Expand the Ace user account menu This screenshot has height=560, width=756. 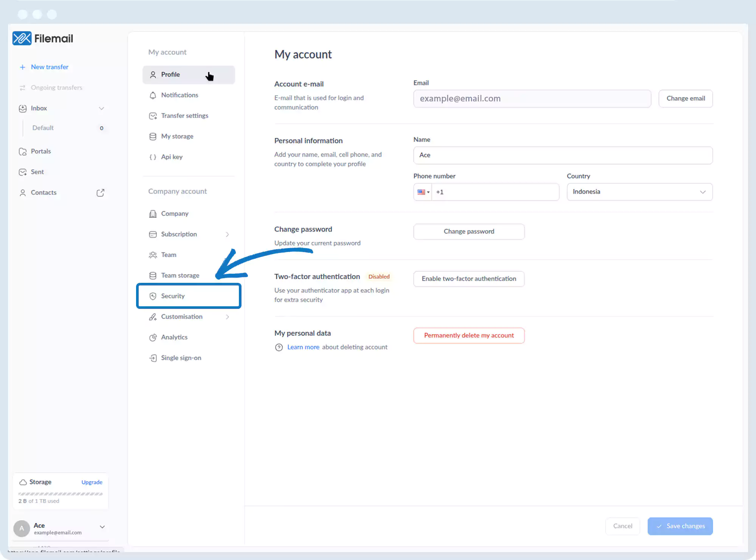click(x=102, y=527)
